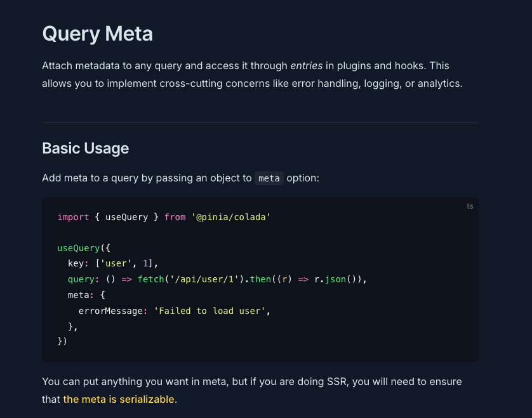Image resolution: width=532 pixels, height=418 pixels.
Task: Click the "ts" language label on code block
Action: click(x=470, y=206)
